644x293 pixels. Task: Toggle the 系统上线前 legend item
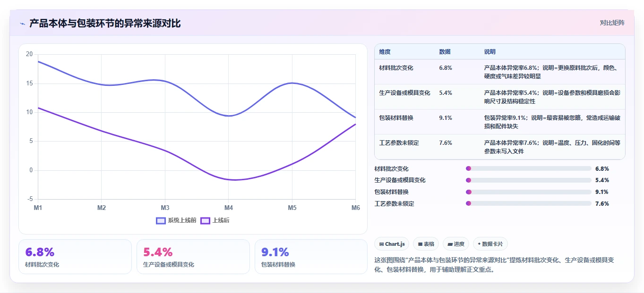(176, 220)
